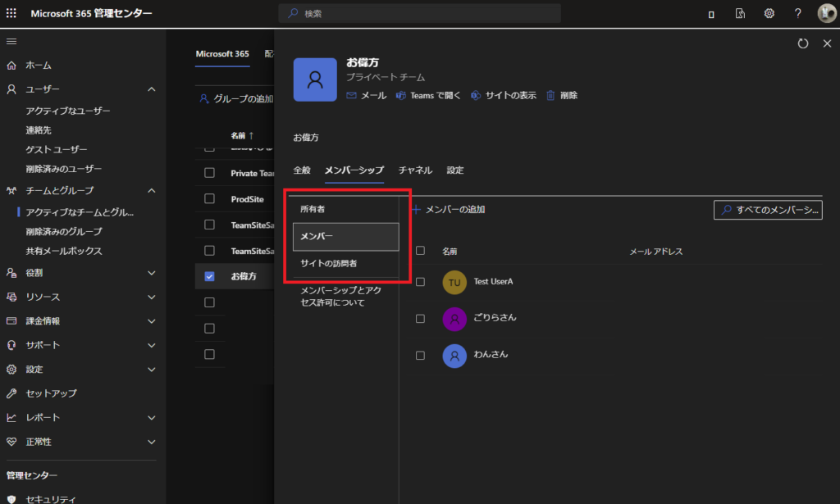Viewport: 840px width, 504px height.
Task: Collapse the チームとグループ section chevron
Action: (x=152, y=190)
